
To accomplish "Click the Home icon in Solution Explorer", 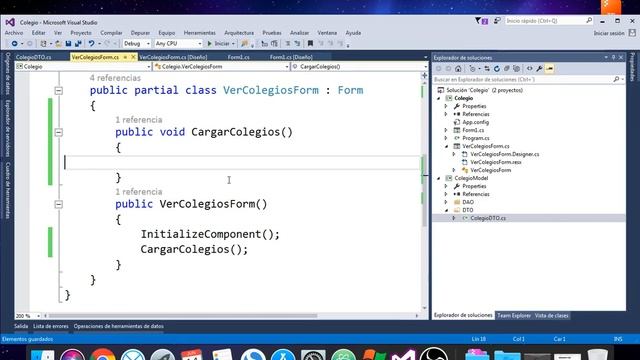I will (x=458, y=69).
